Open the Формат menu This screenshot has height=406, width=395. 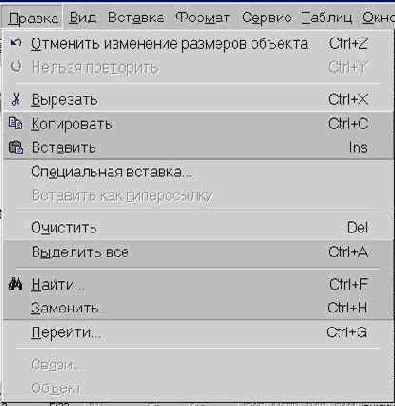(x=203, y=18)
